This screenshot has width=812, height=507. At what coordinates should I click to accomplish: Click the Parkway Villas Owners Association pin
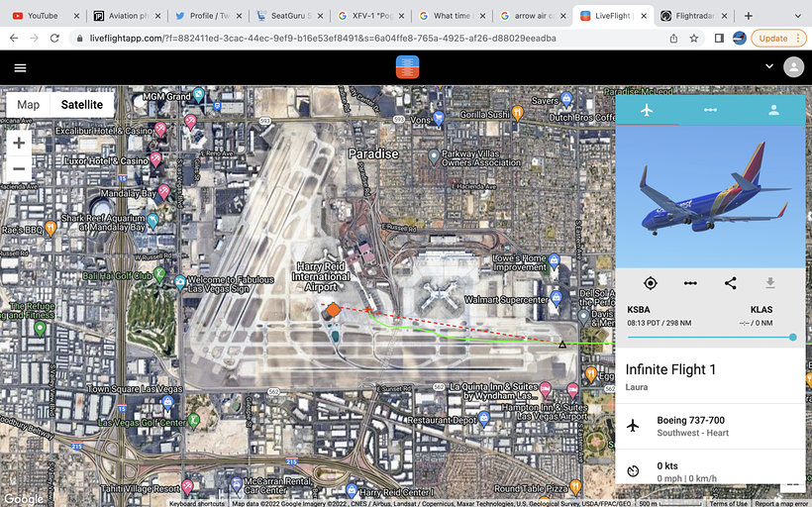coord(434,155)
